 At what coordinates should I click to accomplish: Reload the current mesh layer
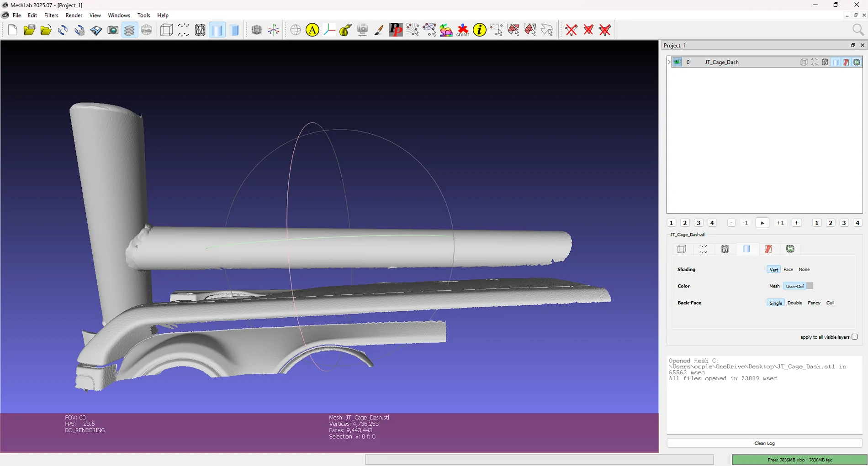63,30
